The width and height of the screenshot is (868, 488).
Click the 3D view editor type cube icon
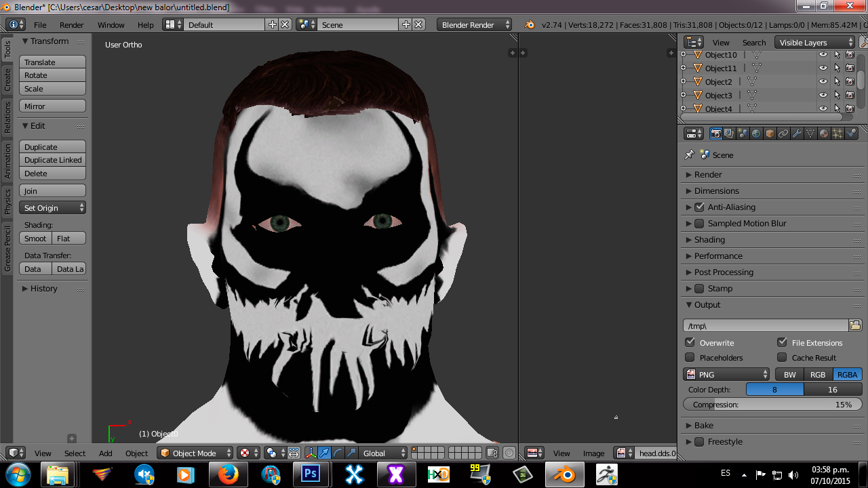coord(16,453)
